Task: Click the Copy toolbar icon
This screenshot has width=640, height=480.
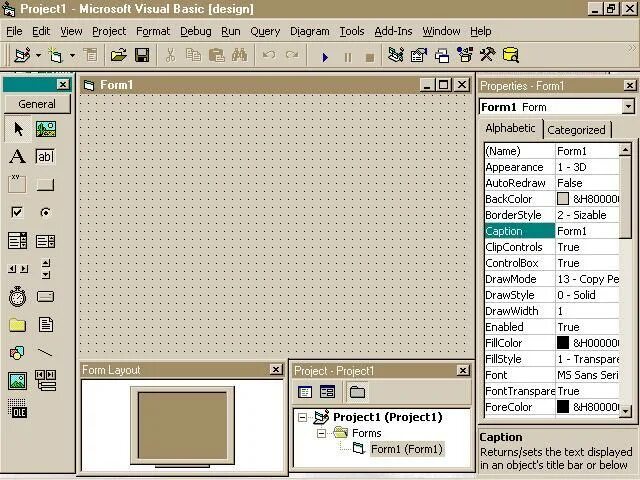Action: (x=193, y=55)
